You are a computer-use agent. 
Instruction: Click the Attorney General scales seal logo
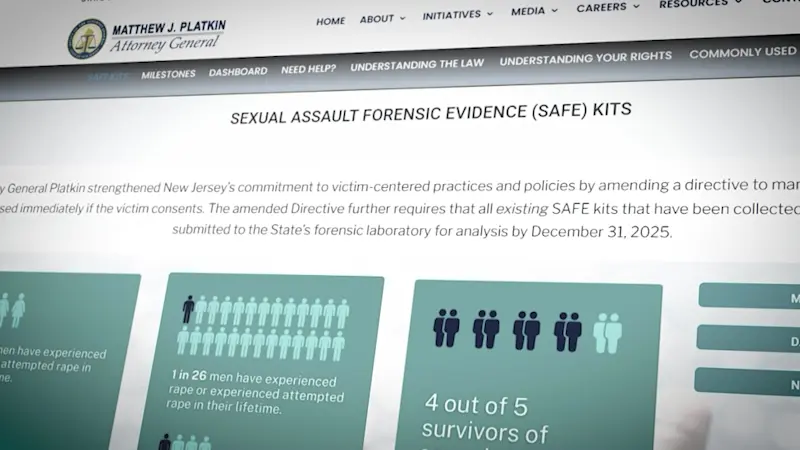(x=87, y=39)
